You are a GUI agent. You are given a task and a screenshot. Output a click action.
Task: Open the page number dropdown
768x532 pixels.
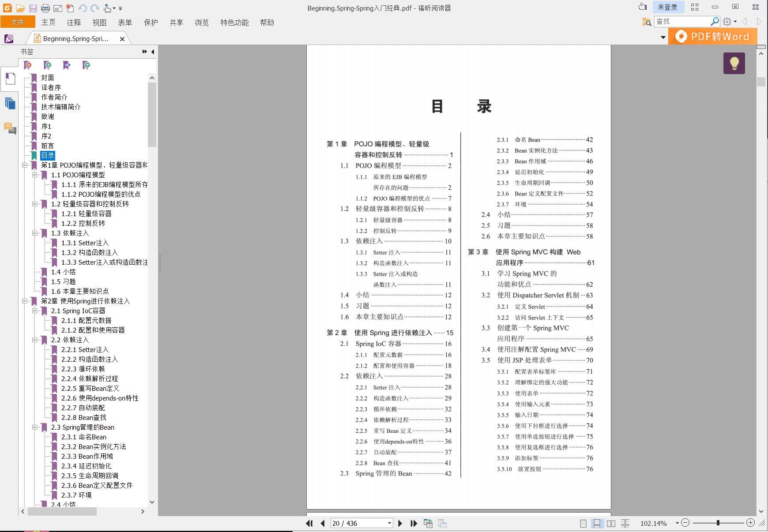pos(389,523)
